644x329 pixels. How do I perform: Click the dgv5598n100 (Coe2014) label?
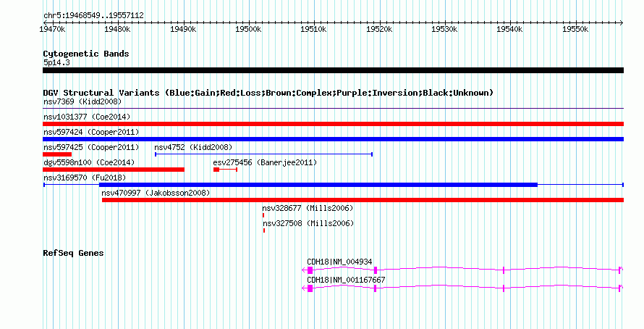pyautogui.click(x=89, y=162)
